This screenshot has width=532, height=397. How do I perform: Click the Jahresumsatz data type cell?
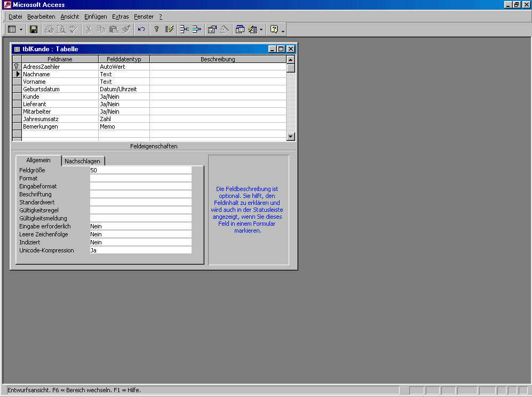pos(124,119)
